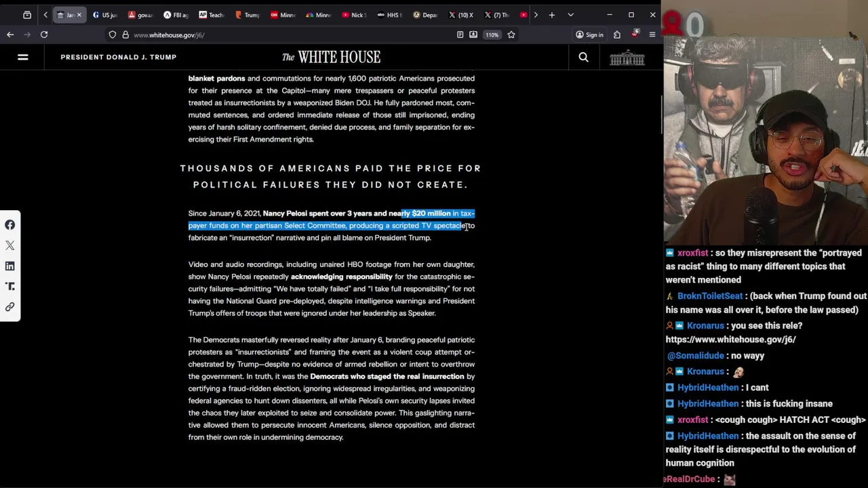Screen dimensions: 868x488
Task: Switch to the 'US jus' Google tab
Action: [105, 15]
